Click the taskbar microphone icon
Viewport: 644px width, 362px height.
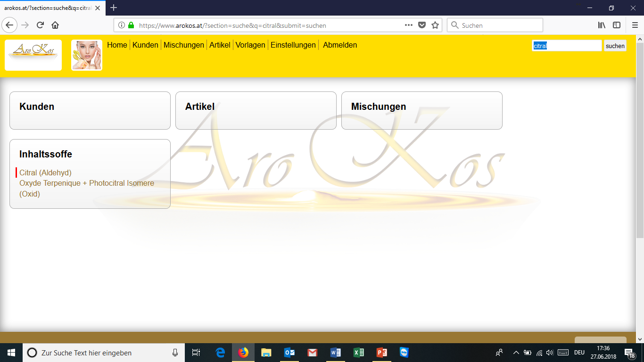175,353
